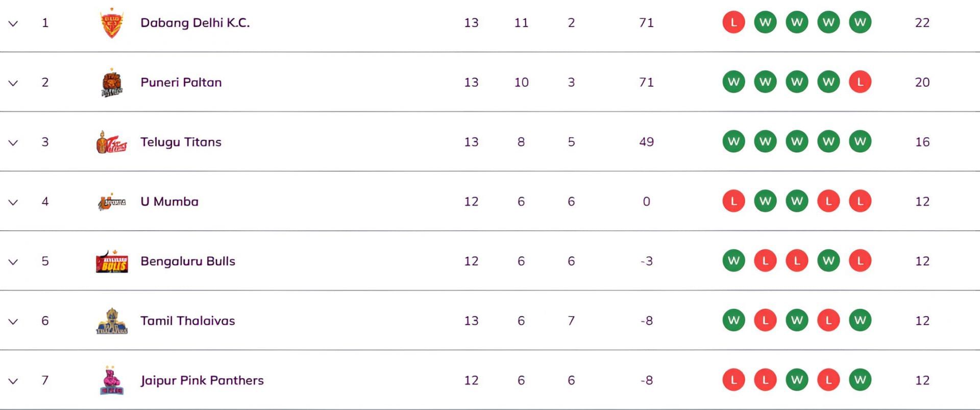Open the Tamil Thalaivas team name link
Viewport: 980px width, 410px height.
187,321
